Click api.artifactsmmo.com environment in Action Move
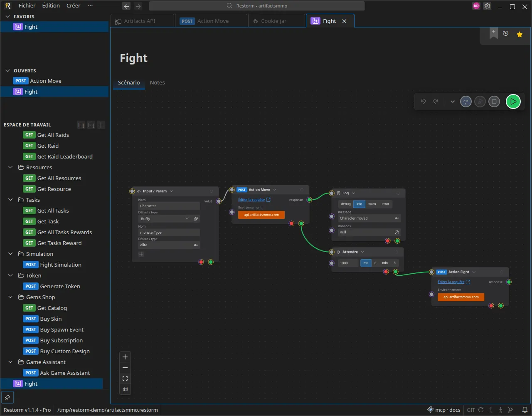This screenshot has width=532, height=416. 261,215
